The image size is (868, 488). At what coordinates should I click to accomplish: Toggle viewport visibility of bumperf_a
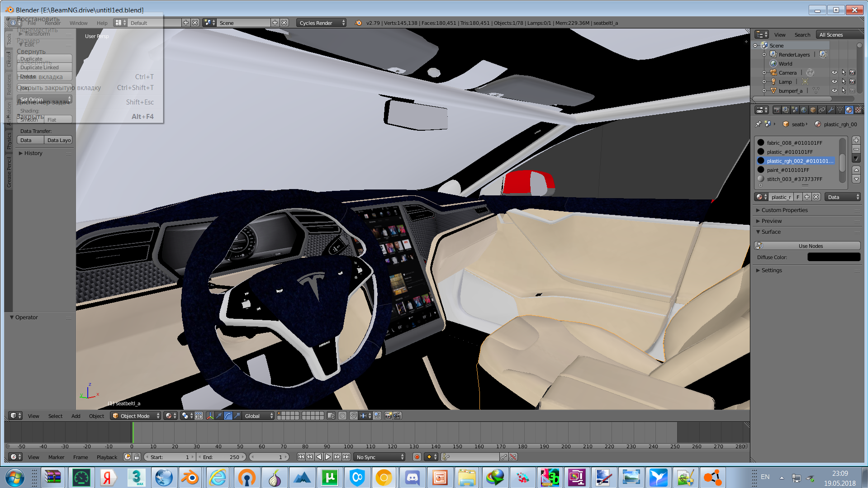pos(835,90)
